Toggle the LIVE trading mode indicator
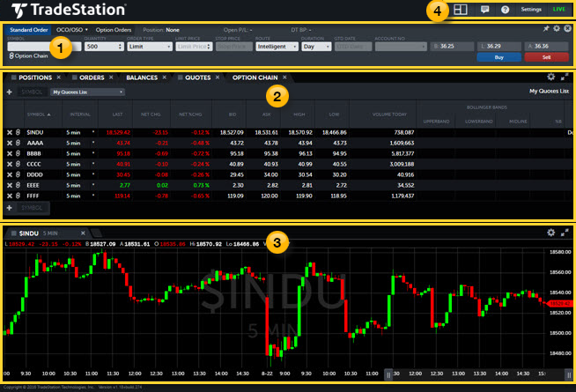The width and height of the screenshot is (576, 392). point(559,9)
